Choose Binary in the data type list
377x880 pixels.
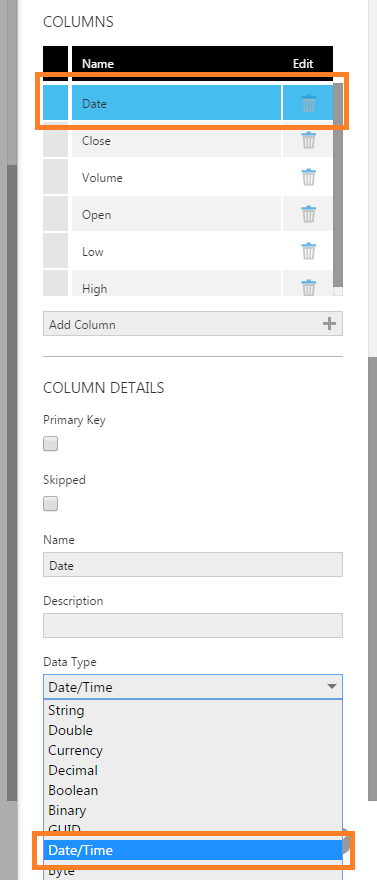click(x=192, y=810)
